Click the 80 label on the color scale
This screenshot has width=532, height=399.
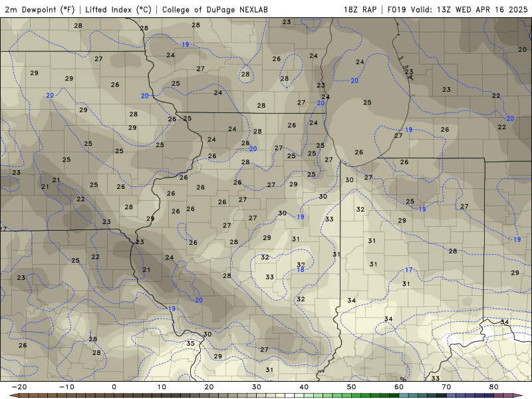[x=494, y=387]
